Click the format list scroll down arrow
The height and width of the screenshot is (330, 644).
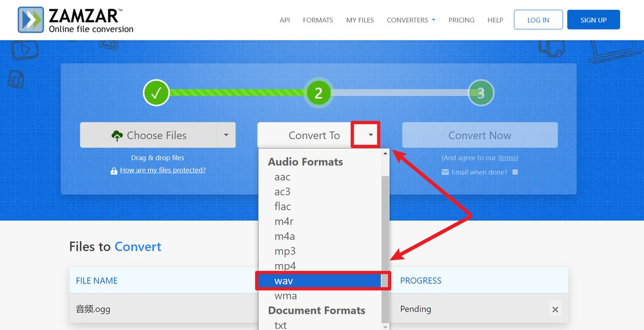[x=385, y=326]
